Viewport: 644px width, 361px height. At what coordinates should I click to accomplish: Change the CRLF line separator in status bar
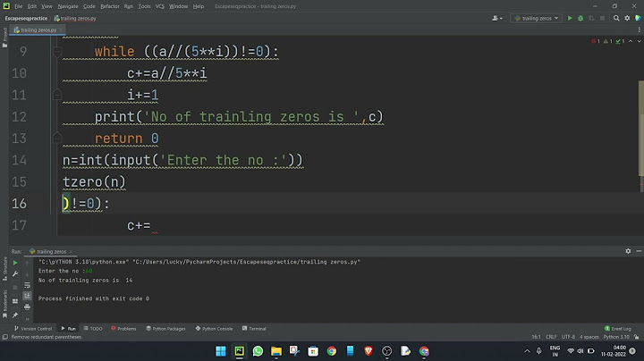point(551,337)
